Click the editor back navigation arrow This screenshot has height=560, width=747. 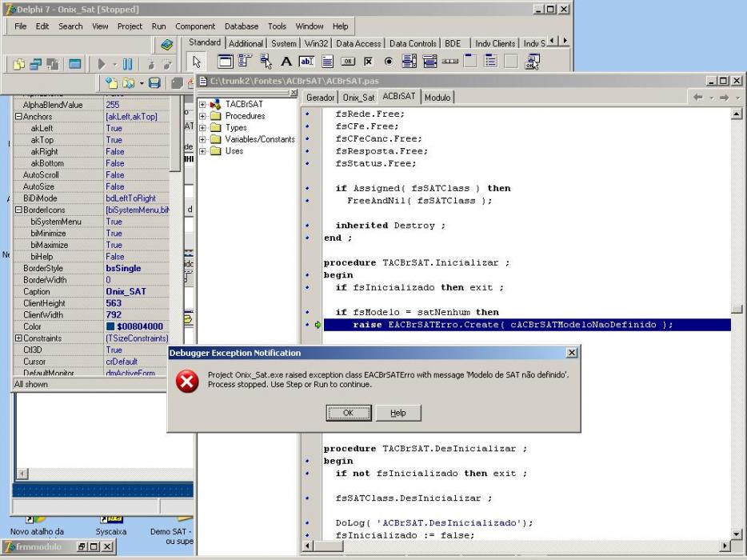(x=698, y=98)
